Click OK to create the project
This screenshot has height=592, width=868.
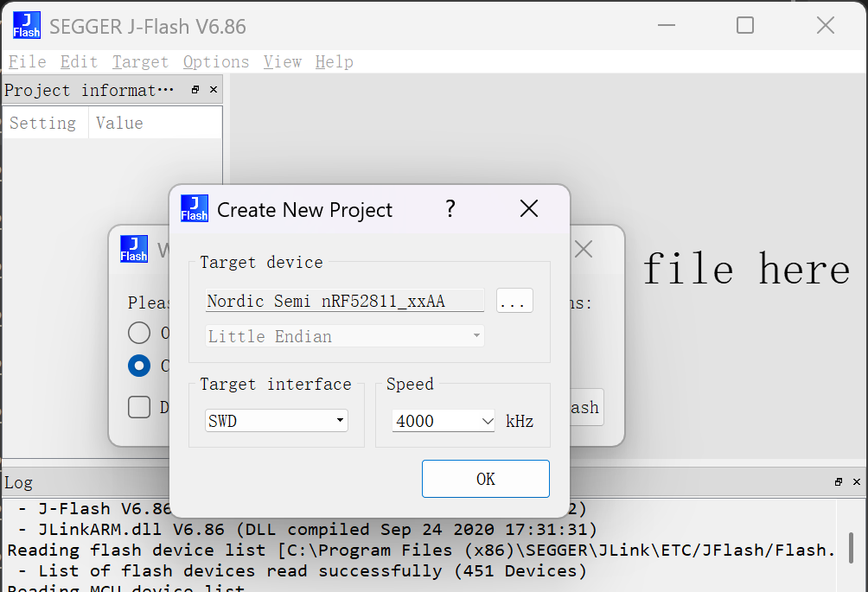(x=485, y=479)
